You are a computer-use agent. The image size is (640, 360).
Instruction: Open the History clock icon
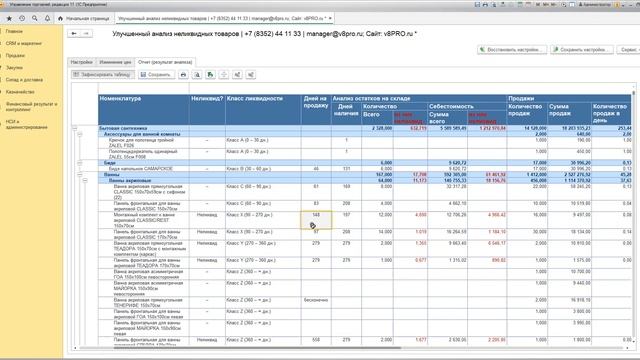pos(22,18)
